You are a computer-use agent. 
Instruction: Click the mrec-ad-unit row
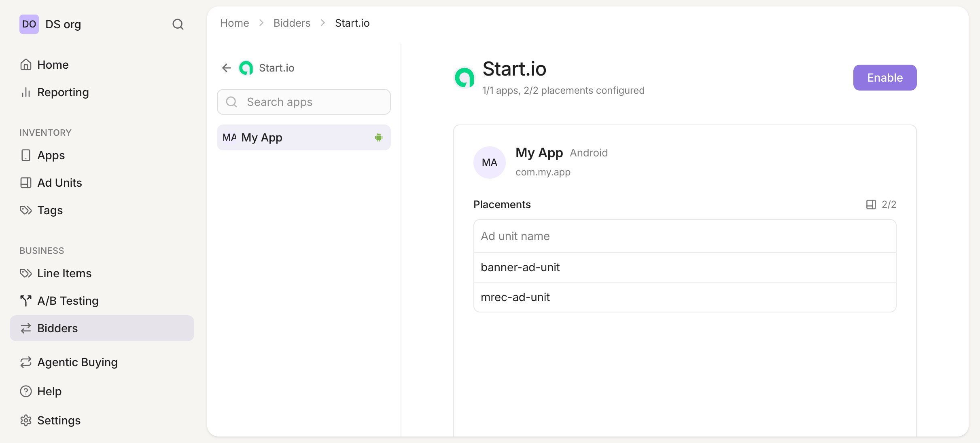[x=685, y=297]
